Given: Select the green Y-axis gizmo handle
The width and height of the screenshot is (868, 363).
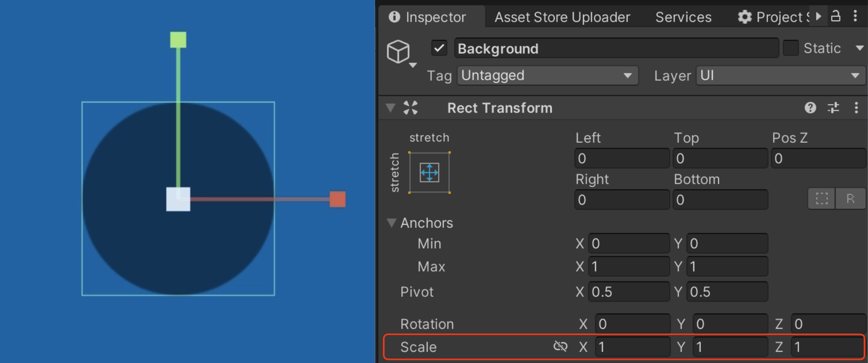Looking at the screenshot, I should [178, 40].
